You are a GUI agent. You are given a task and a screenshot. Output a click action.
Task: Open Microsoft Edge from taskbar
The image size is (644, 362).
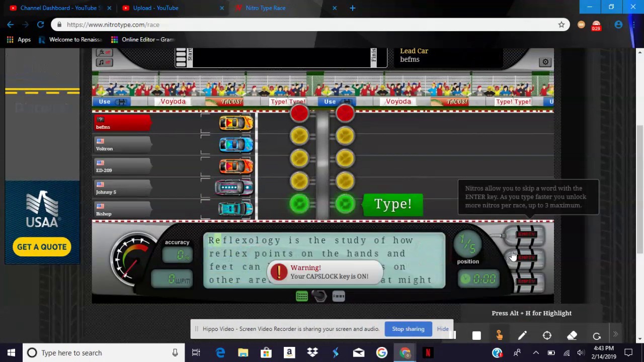pos(220,353)
